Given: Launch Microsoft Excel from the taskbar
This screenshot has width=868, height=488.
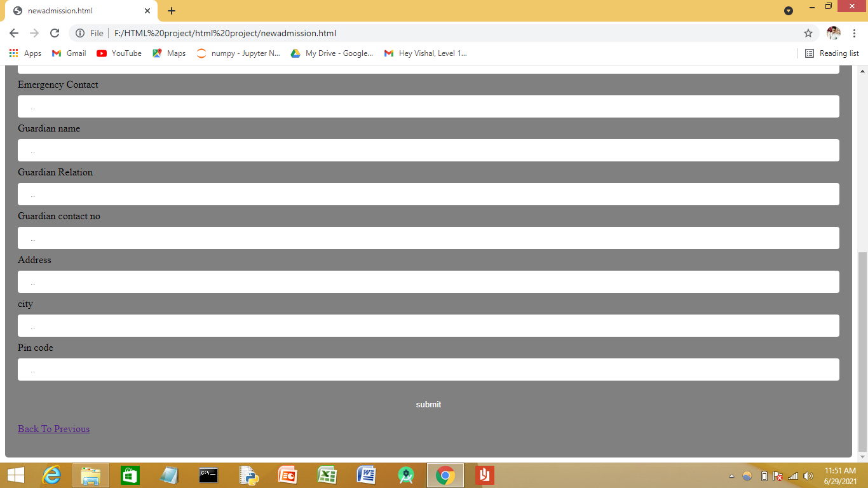Looking at the screenshot, I should 327,476.
